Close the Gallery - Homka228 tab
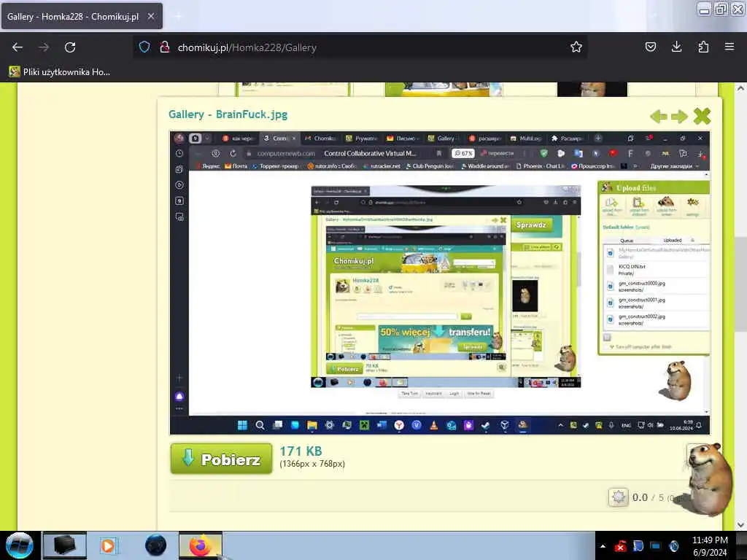 pyautogui.click(x=150, y=17)
